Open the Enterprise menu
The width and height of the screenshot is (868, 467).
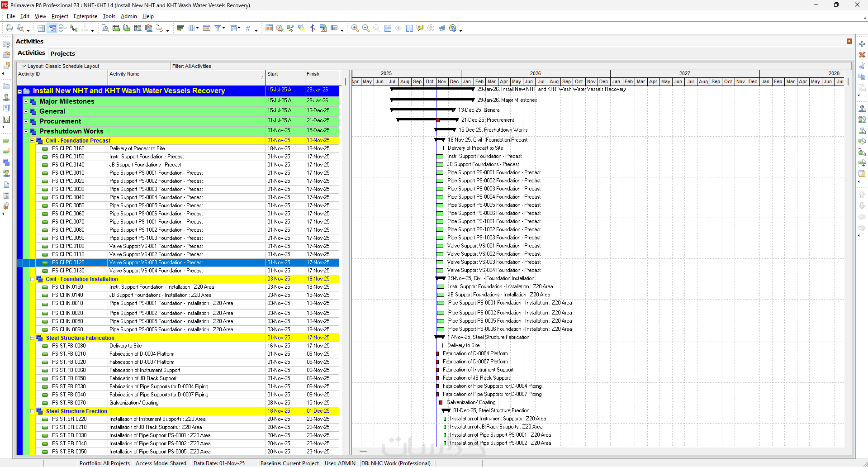[x=85, y=16]
